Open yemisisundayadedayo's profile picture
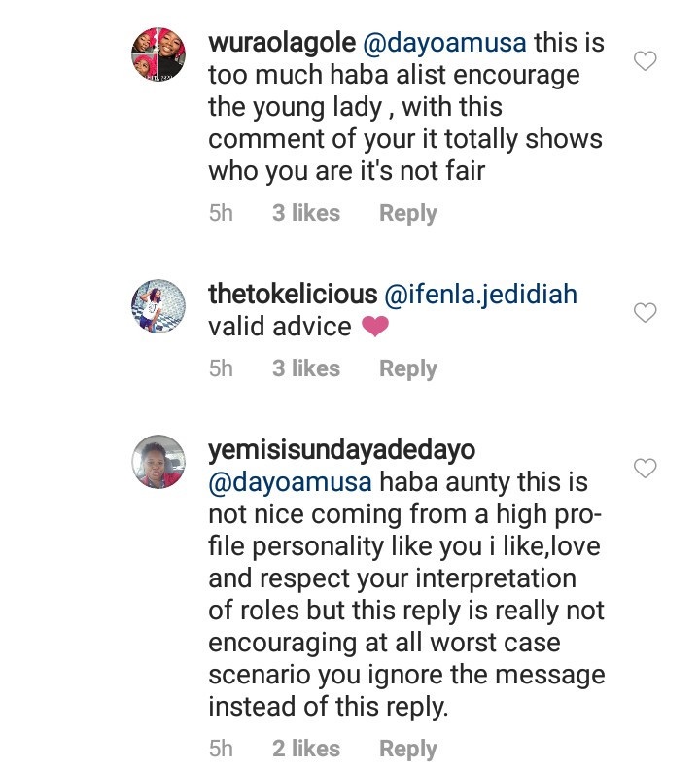 [157, 461]
